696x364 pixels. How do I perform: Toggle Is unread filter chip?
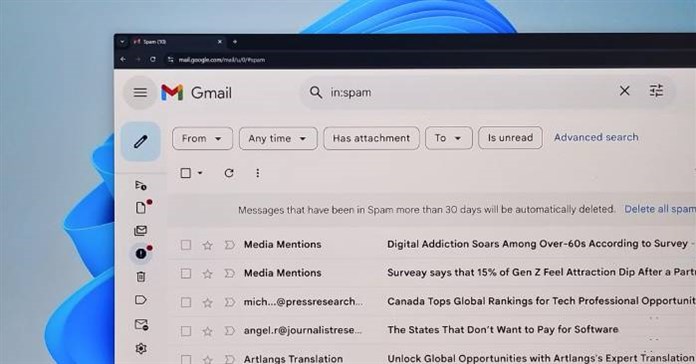(x=510, y=138)
